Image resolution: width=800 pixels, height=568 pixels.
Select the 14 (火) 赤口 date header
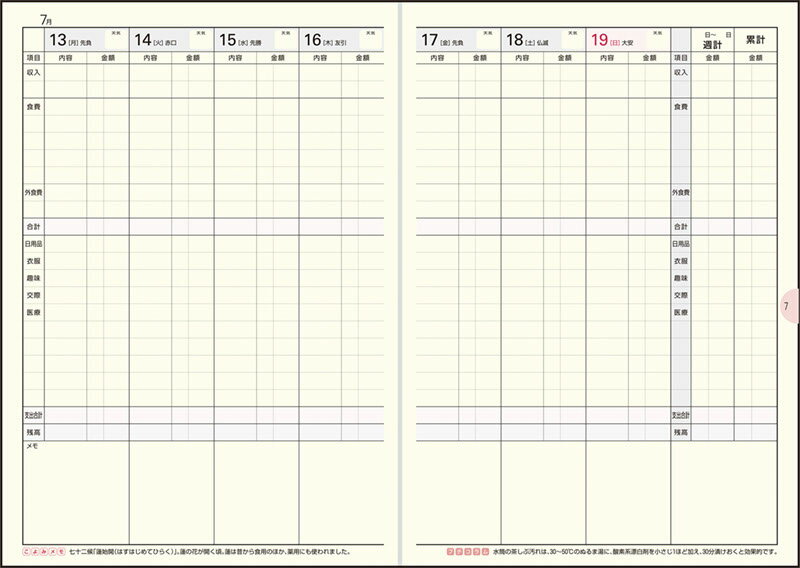[x=155, y=40]
